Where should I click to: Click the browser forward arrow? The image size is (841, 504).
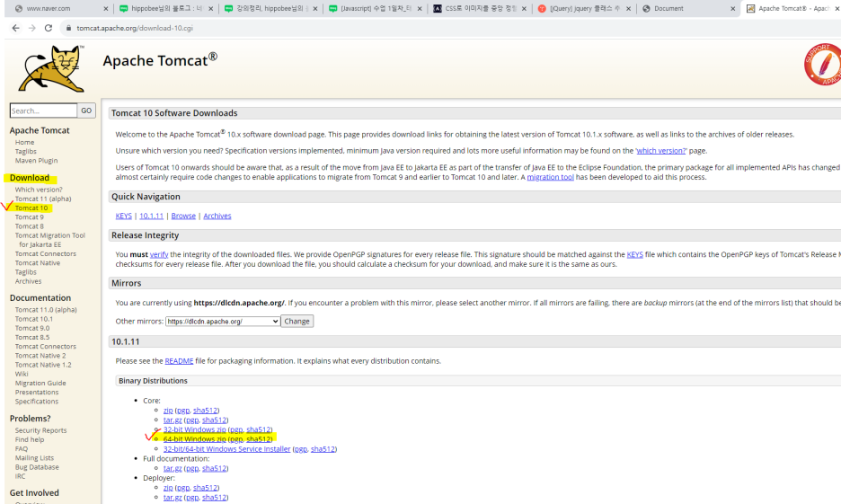click(x=32, y=28)
